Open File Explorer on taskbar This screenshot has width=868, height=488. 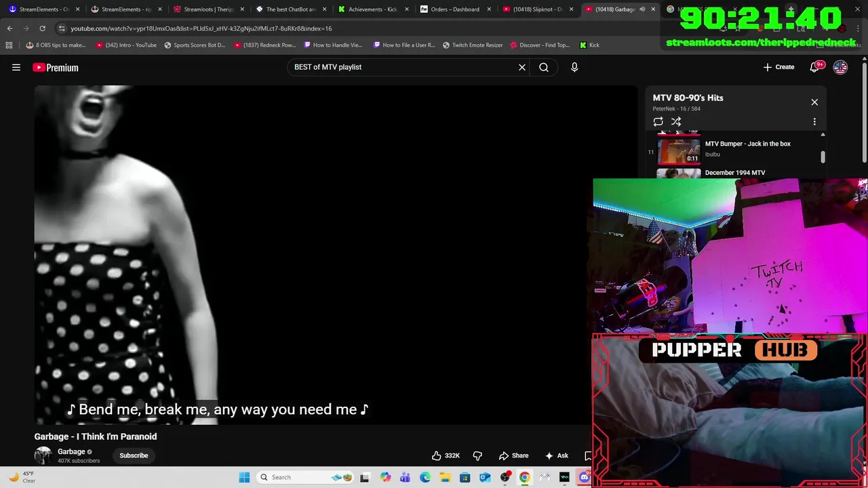[x=445, y=477]
